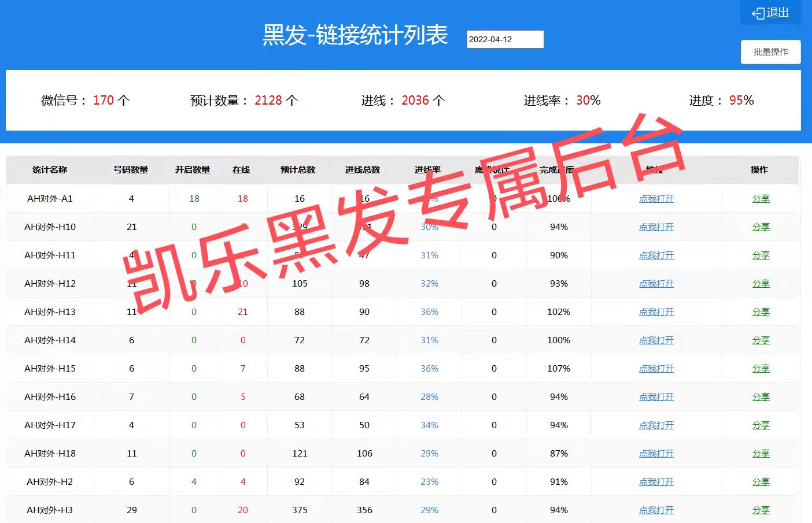Click the 进线总数 column header
Viewport: 812px width, 523px height.
coord(363,170)
